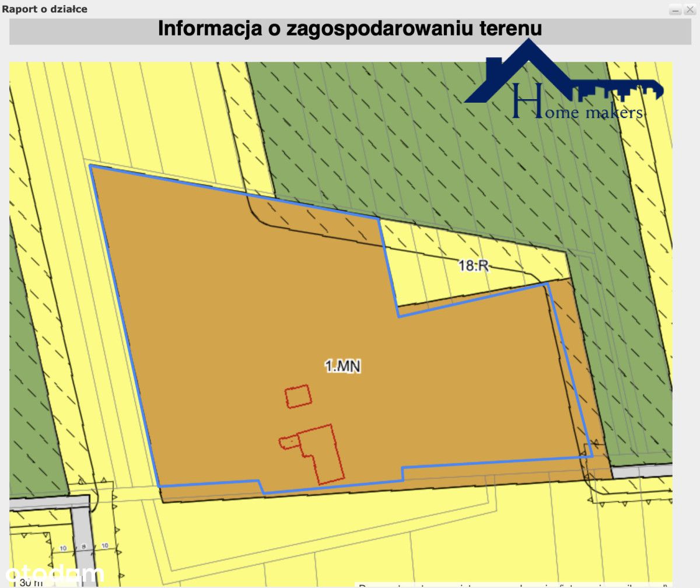
Task: Click the partially visible caption text at bottom
Action: click(x=513, y=585)
